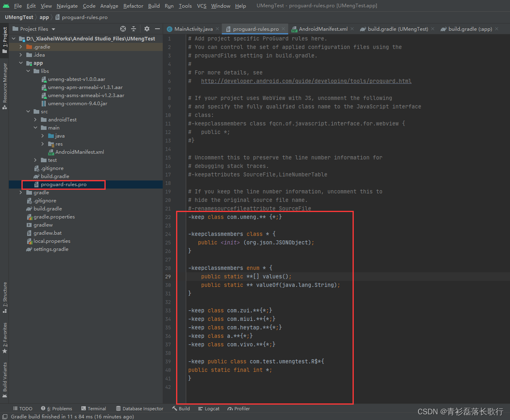The image size is (510, 420).
Task: Open the Profiler tool window
Action: pyautogui.click(x=238, y=408)
